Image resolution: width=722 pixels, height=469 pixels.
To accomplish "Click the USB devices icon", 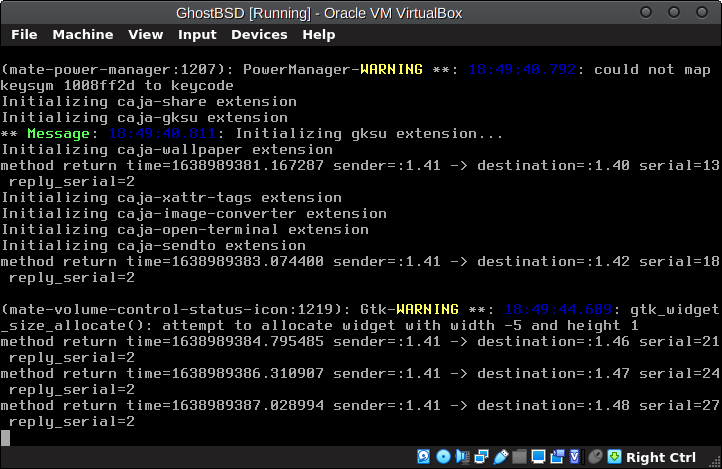I will 501,457.
